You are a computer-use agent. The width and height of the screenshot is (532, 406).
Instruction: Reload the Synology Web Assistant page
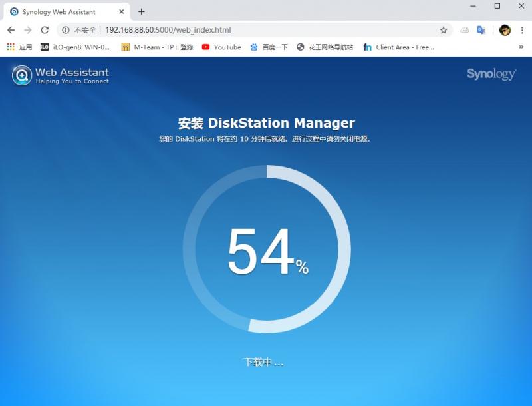coord(45,30)
